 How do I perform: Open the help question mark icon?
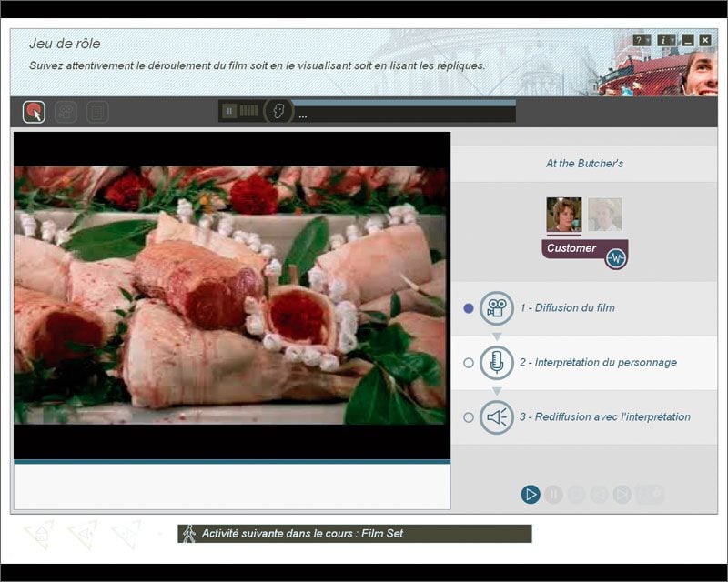641,40
